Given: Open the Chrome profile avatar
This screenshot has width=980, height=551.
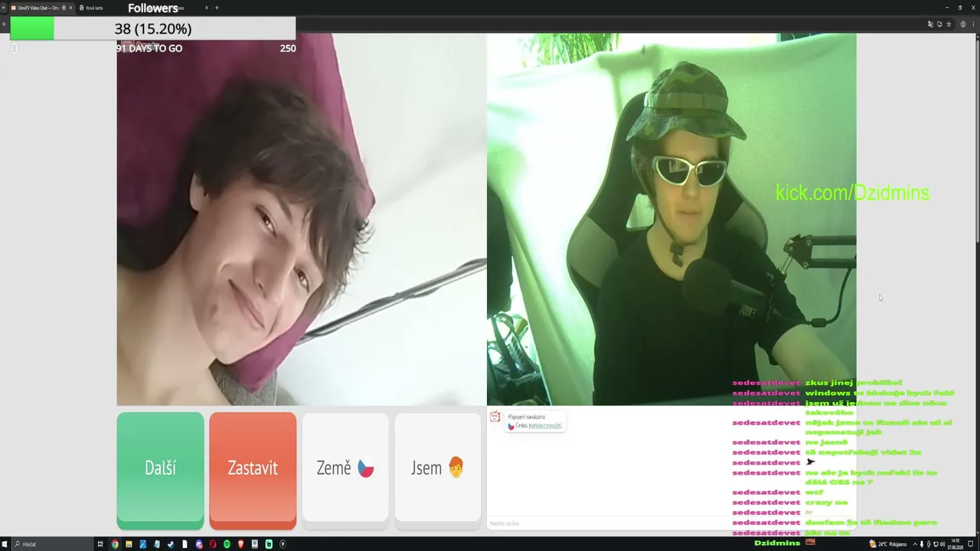Looking at the screenshot, I should 963,24.
